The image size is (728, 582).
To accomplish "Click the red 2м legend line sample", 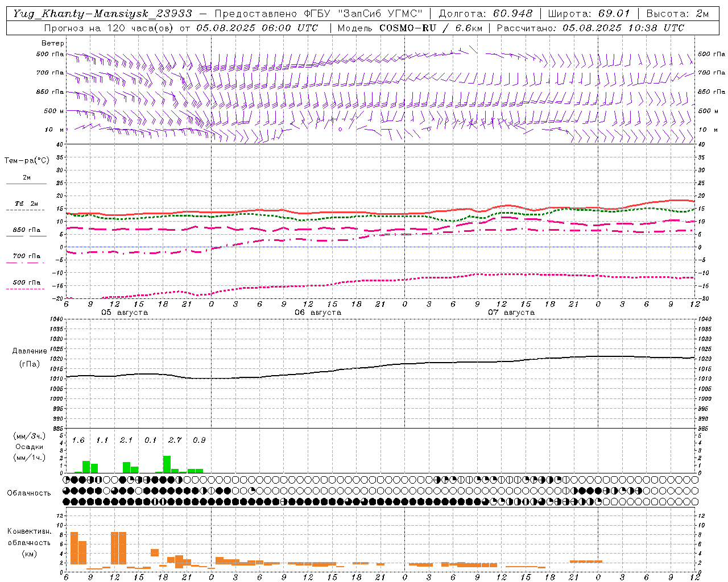I will pos(26,184).
